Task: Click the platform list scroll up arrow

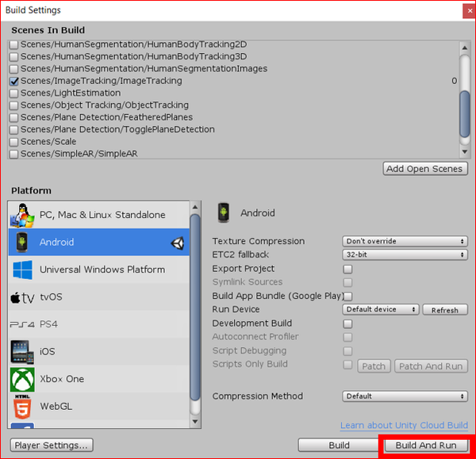Action: click(195, 207)
